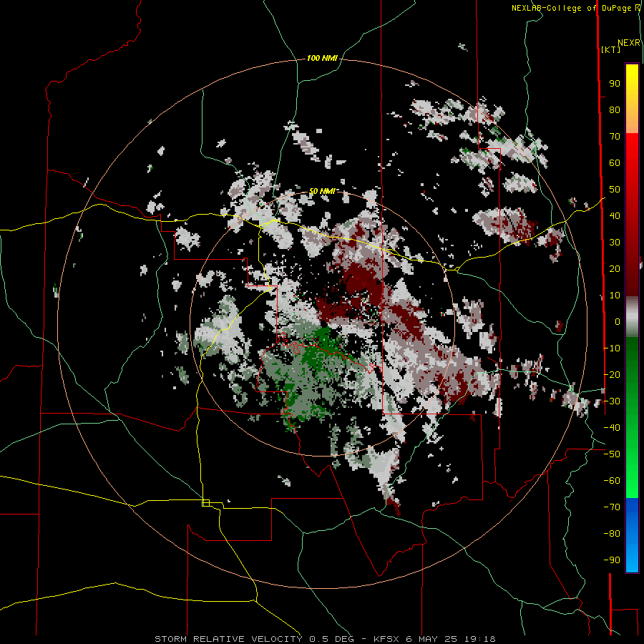Click the "100 NMI" range ring label
644x644 pixels.
click(322, 59)
